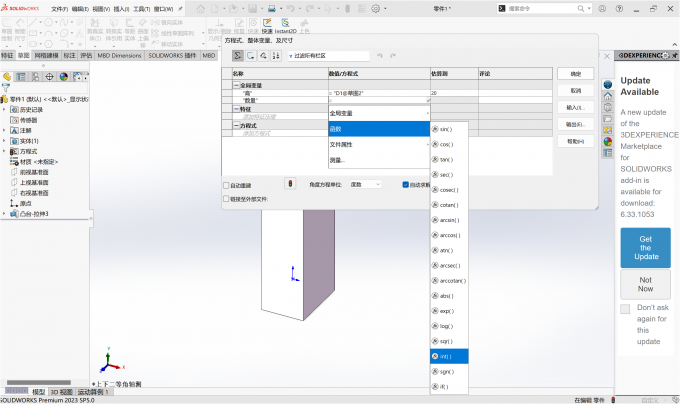Click the undo arrow in equations dialog
Image resolution: width=680 pixels, height=404 pixels.
pyautogui.click(x=380, y=55)
